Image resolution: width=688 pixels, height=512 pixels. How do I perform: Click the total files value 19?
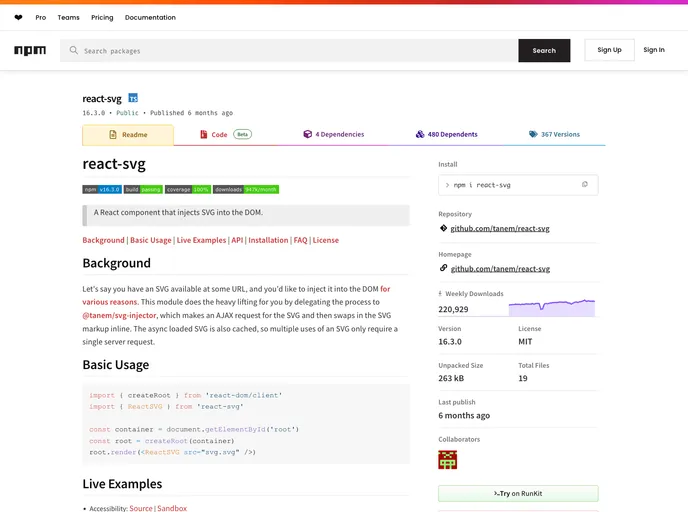tap(523, 378)
